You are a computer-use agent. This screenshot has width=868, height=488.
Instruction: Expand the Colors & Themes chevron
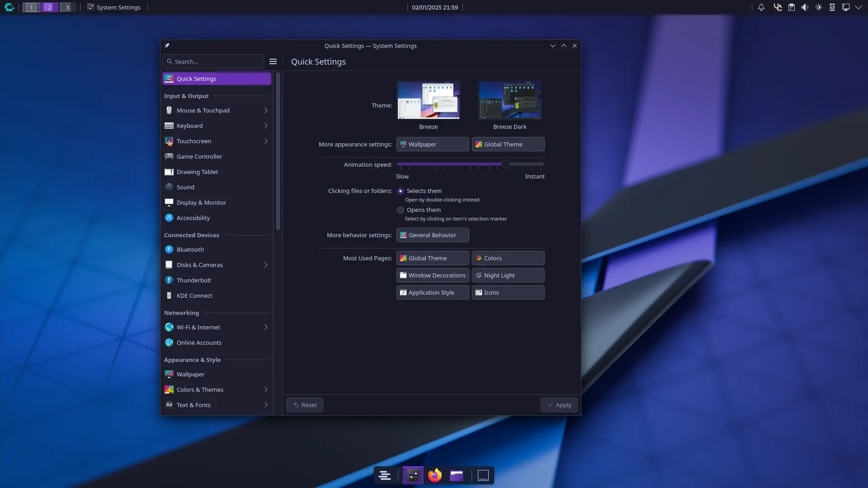tap(266, 389)
